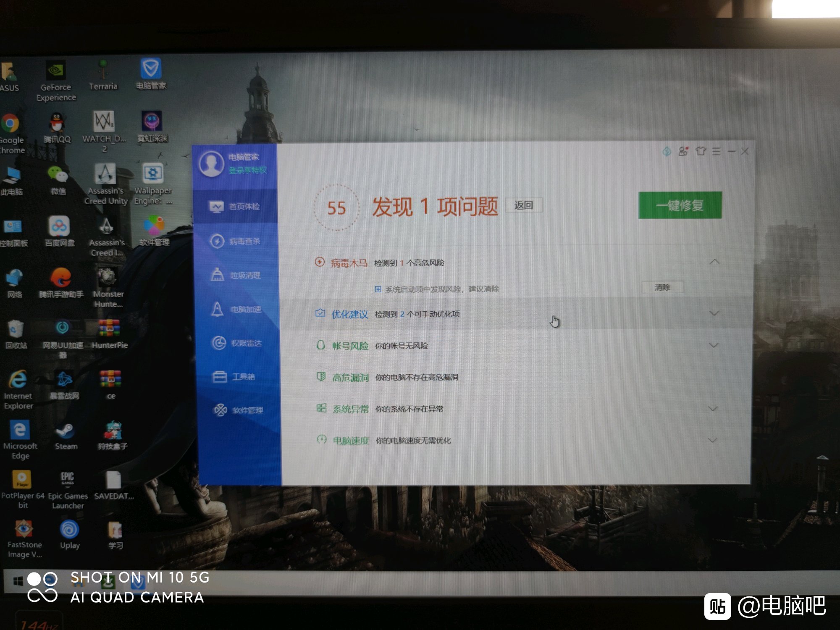Viewport: 840px width, 630px height.
Task: Open Monster Hunter desktop icon
Action: (x=108, y=288)
